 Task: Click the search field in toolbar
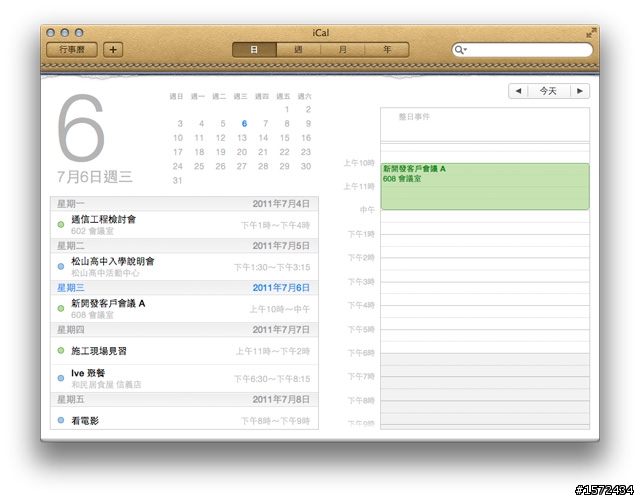pyautogui.click(x=522, y=50)
